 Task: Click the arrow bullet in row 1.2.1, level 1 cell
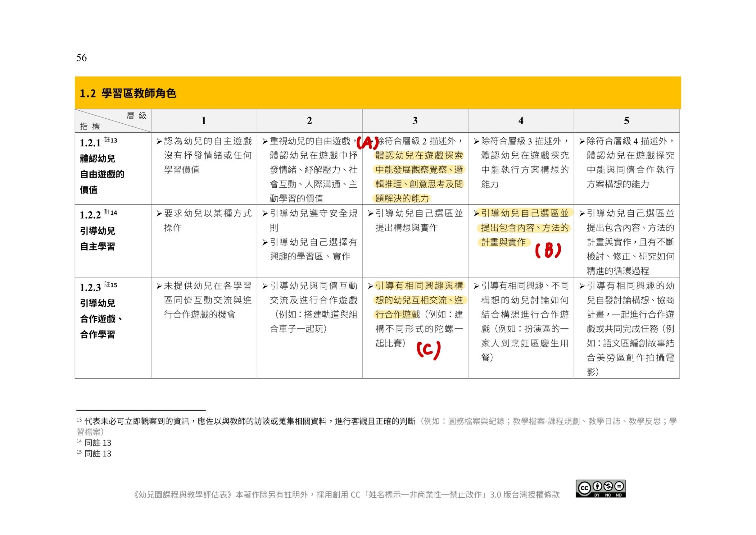click(x=159, y=142)
